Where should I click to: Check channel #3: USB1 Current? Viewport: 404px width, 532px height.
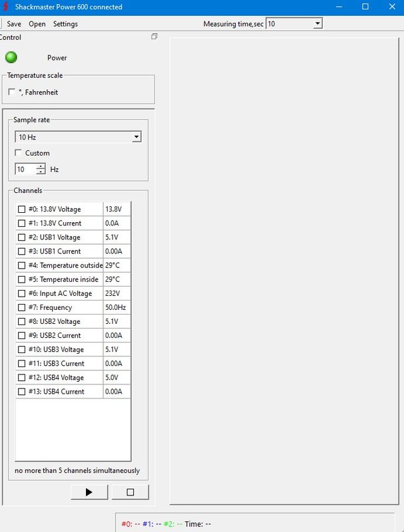pos(21,251)
